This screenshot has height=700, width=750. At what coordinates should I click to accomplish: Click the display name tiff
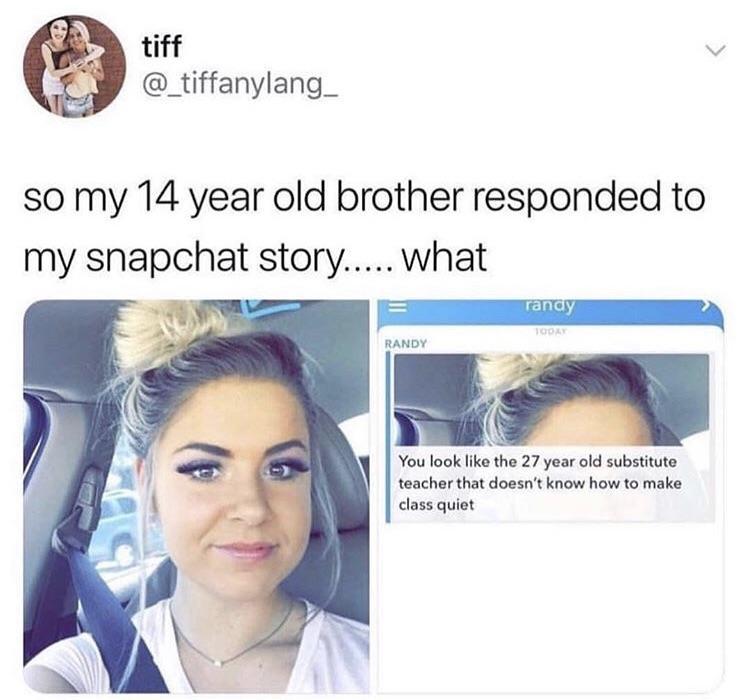(x=162, y=47)
